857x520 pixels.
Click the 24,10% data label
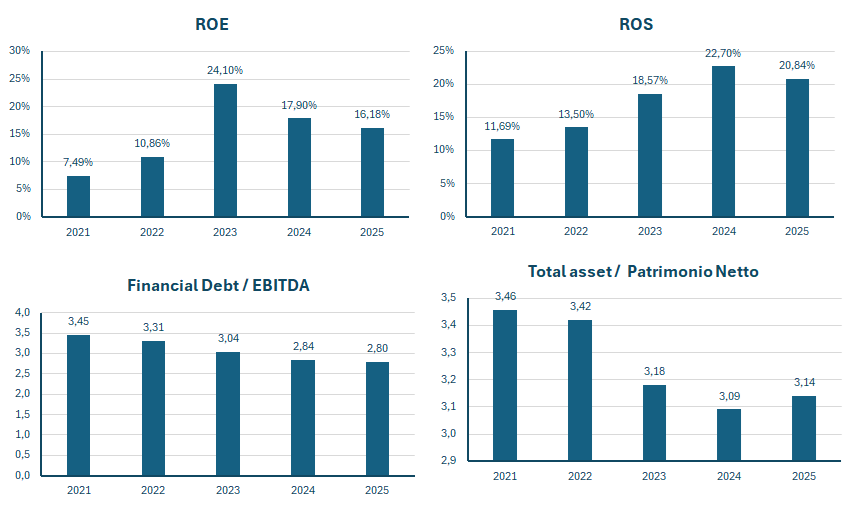[225, 71]
